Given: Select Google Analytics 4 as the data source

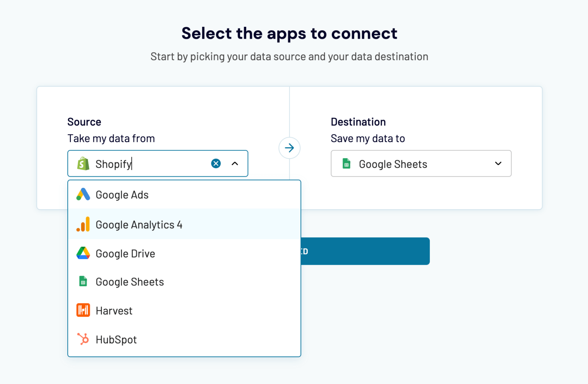Looking at the screenshot, I should [x=139, y=224].
